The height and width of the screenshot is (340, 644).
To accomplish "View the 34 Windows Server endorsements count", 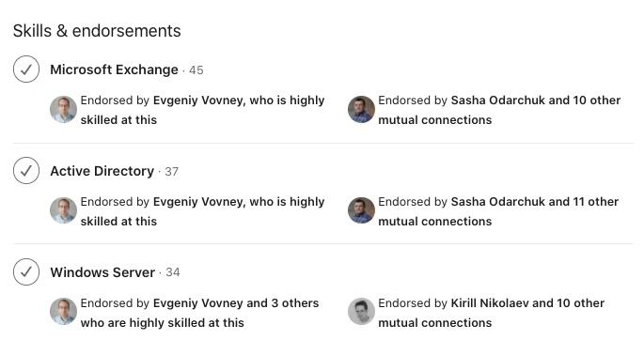I will [173, 272].
